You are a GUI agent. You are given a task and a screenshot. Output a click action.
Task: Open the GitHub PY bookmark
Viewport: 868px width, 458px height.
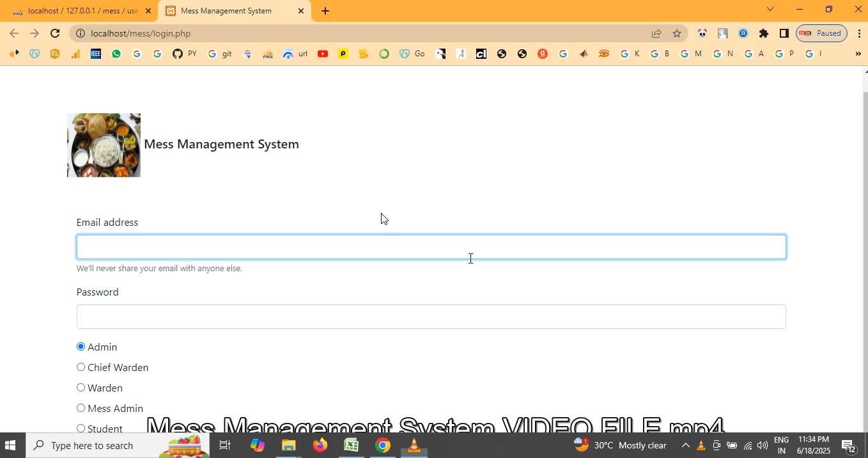point(184,54)
